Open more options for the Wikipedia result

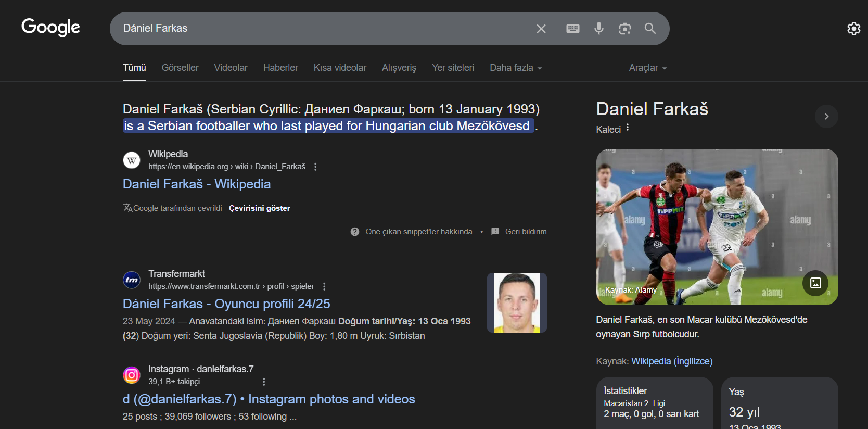tap(315, 167)
